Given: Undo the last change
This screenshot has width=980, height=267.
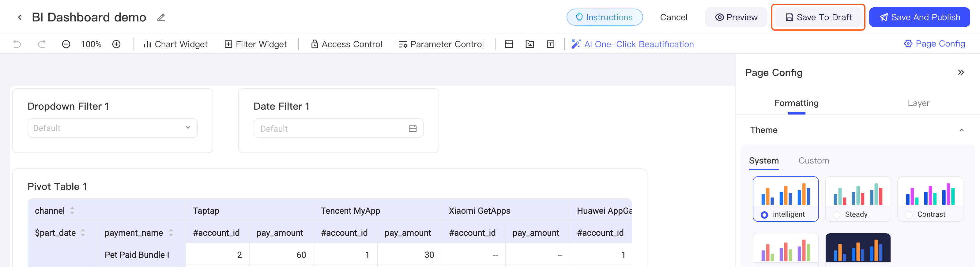Looking at the screenshot, I should pyautogui.click(x=17, y=44).
